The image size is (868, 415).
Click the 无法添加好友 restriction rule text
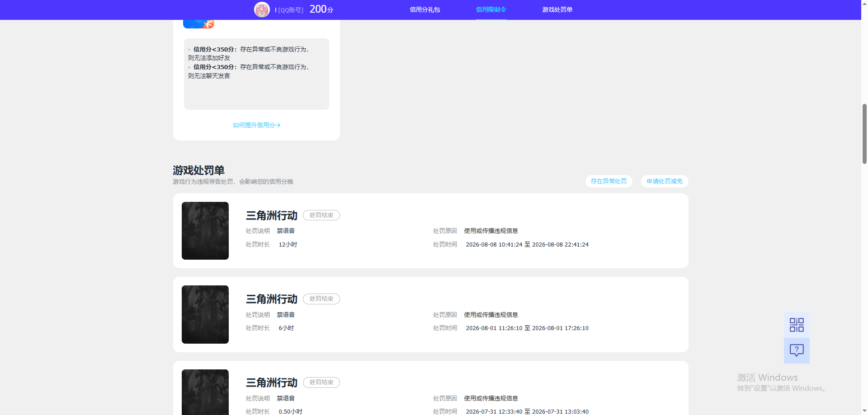248,53
